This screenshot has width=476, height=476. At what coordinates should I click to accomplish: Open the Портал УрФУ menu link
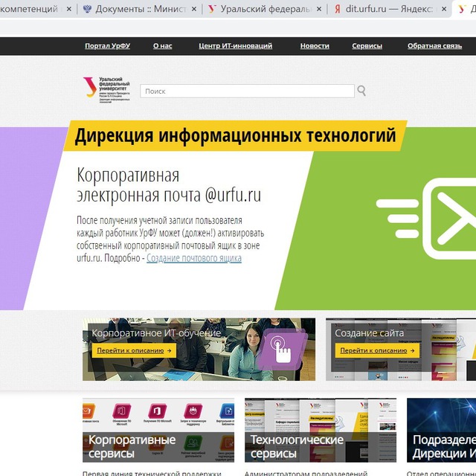click(x=107, y=46)
